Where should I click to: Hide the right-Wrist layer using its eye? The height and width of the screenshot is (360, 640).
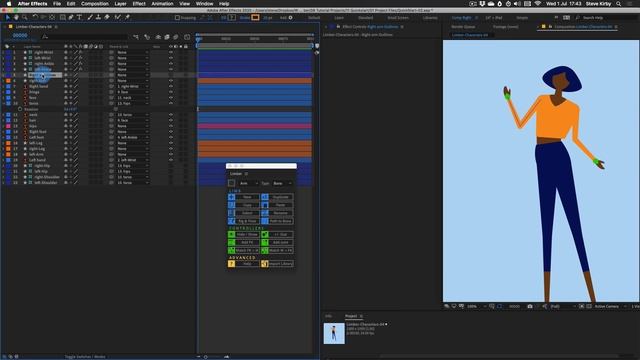[x=171, y=52]
